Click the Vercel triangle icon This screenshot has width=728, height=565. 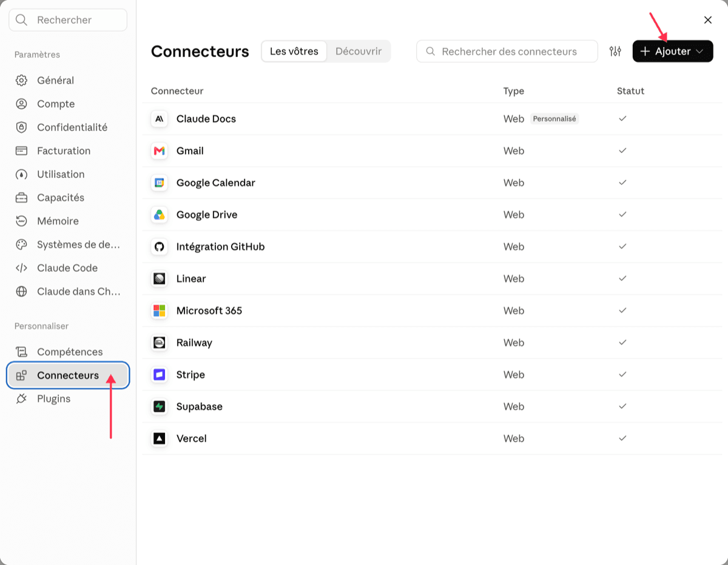click(x=160, y=439)
